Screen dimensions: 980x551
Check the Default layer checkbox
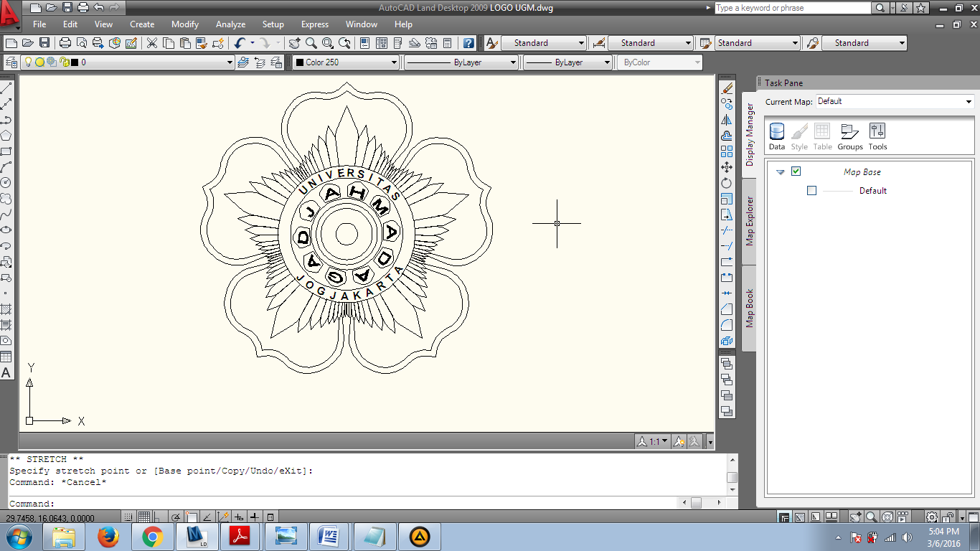(x=811, y=191)
